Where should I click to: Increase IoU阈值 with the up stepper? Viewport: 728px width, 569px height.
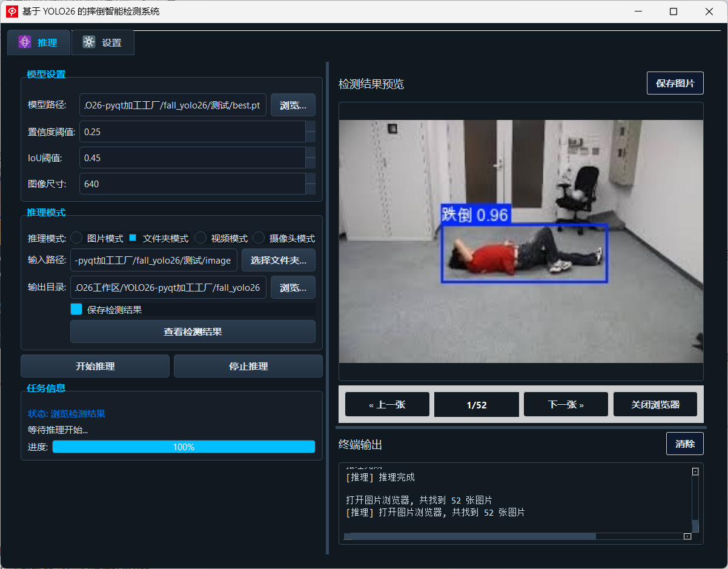(x=311, y=152)
